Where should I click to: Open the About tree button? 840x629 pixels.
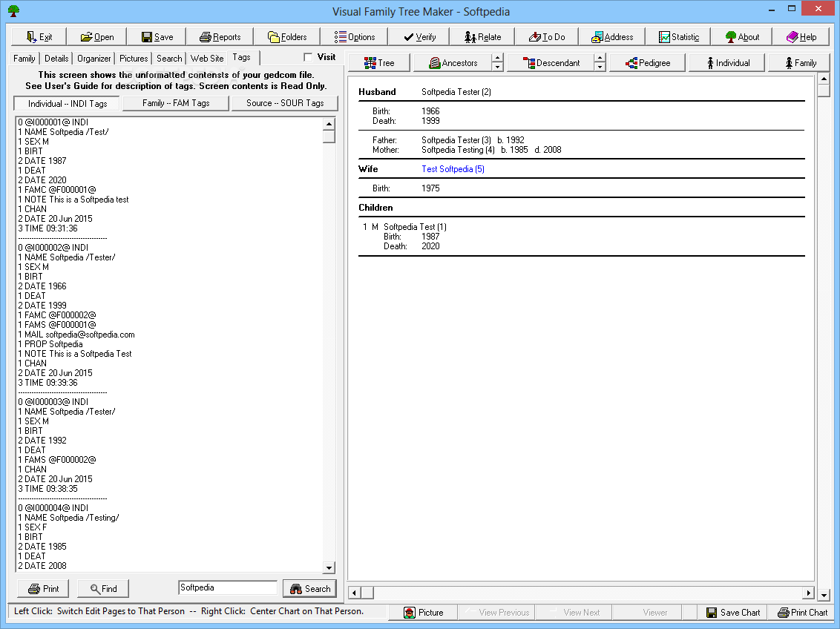(742, 37)
